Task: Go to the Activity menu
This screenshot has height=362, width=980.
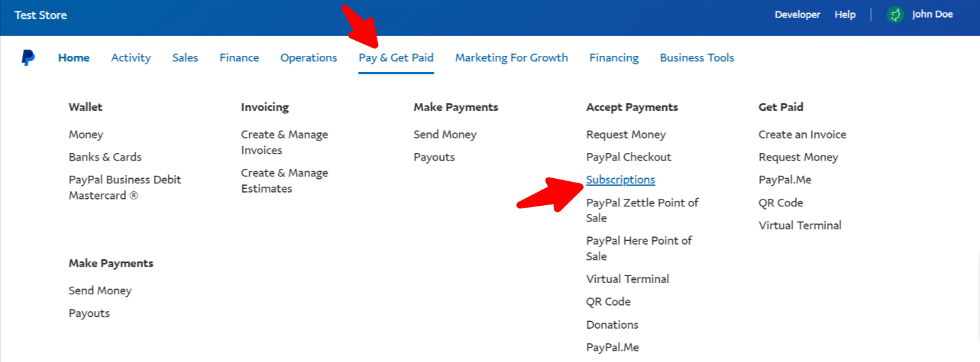Action: 131,58
